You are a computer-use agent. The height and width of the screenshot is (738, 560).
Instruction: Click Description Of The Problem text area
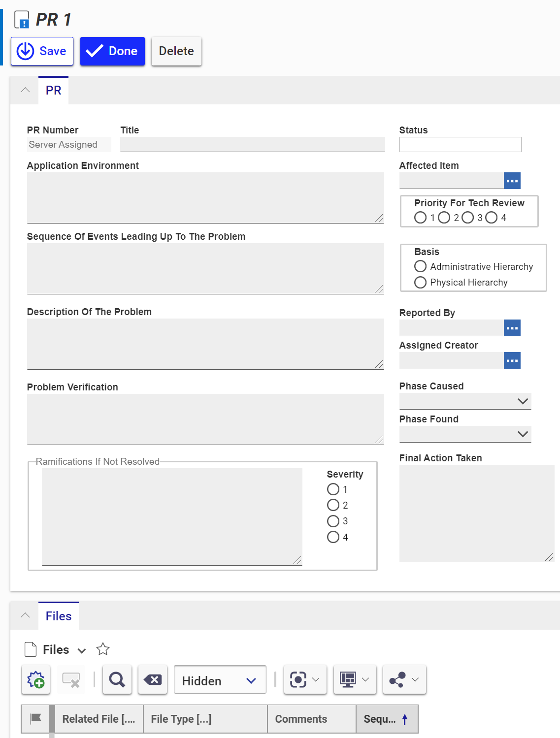[205, 344]
